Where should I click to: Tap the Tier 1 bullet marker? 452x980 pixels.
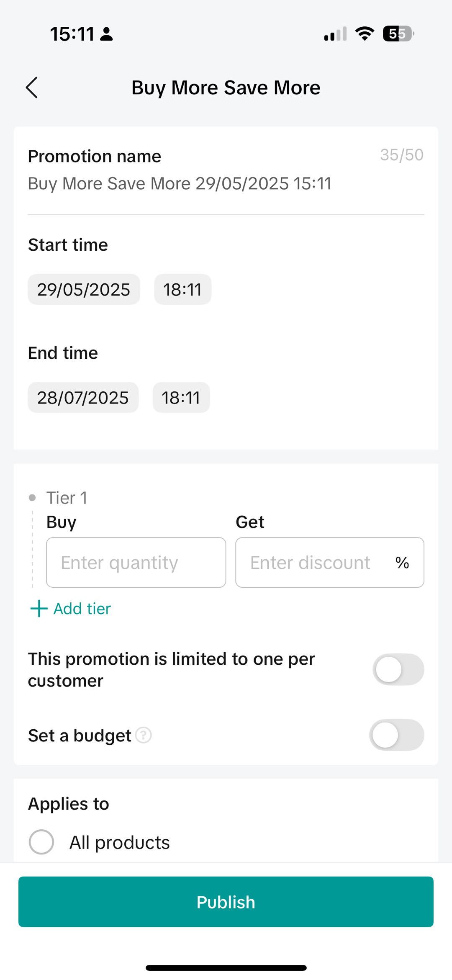click(x=32, y=498)
